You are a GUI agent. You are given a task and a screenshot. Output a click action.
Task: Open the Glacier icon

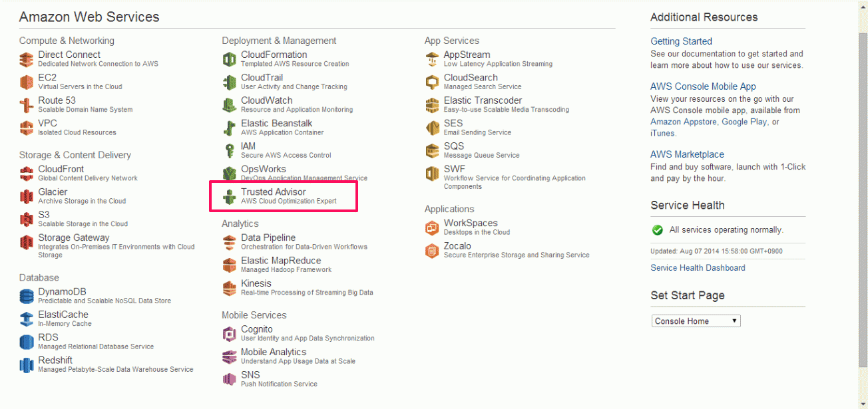(27, 196)
